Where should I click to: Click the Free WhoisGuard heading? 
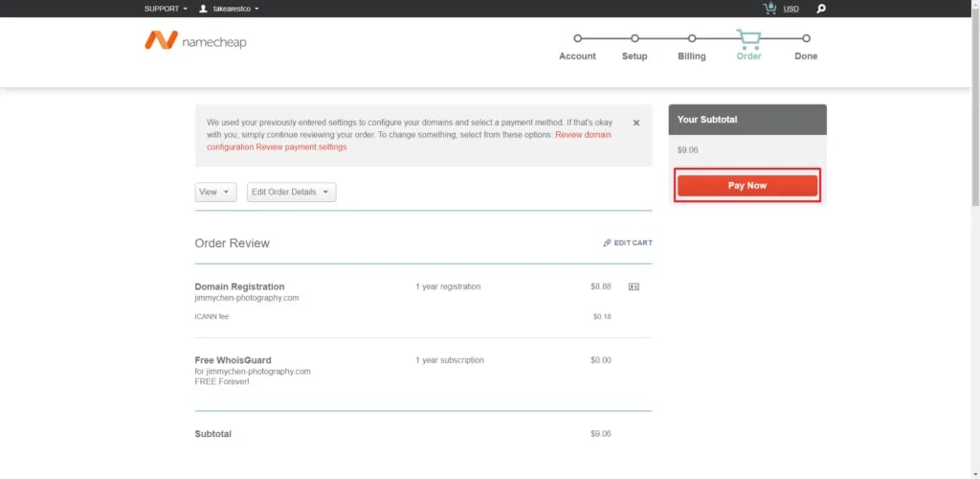point(234,360)
